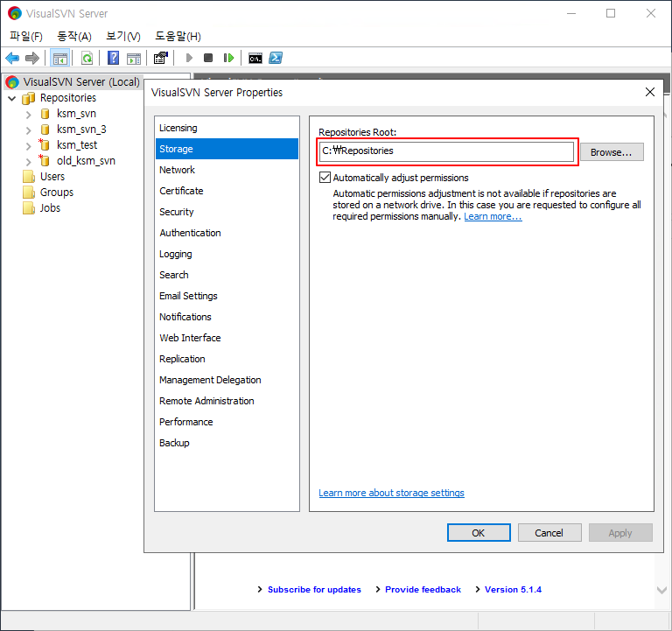Click the Groups folder icon
672x631 pixels.
click(x=29, y=193)
